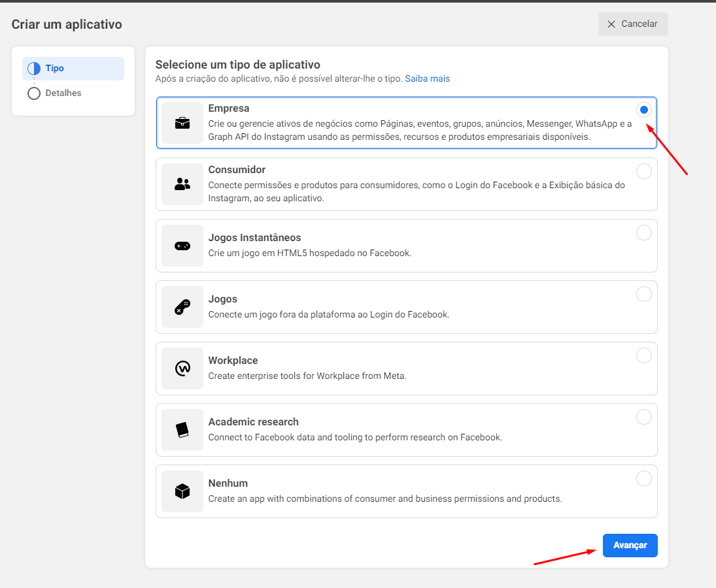Click the 'Selecione um tipo de aplicativo' heading
Screen dimensions: 716x588
pos(237,65)
